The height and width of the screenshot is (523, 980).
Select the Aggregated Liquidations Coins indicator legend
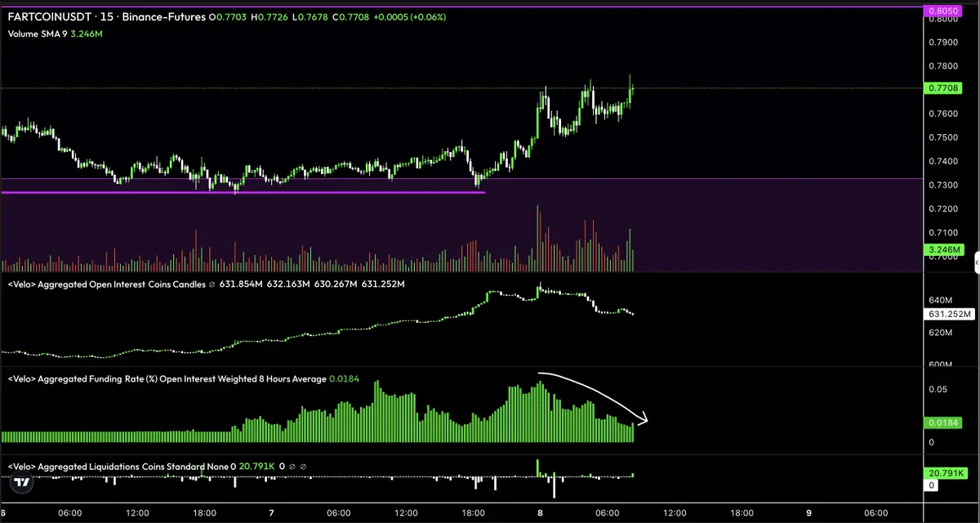tap(118, 467)
